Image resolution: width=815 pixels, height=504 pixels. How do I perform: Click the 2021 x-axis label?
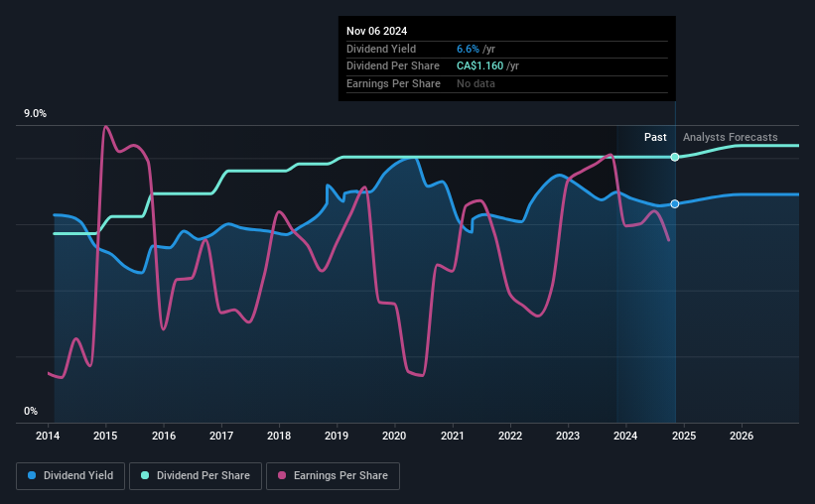(453, 436)
